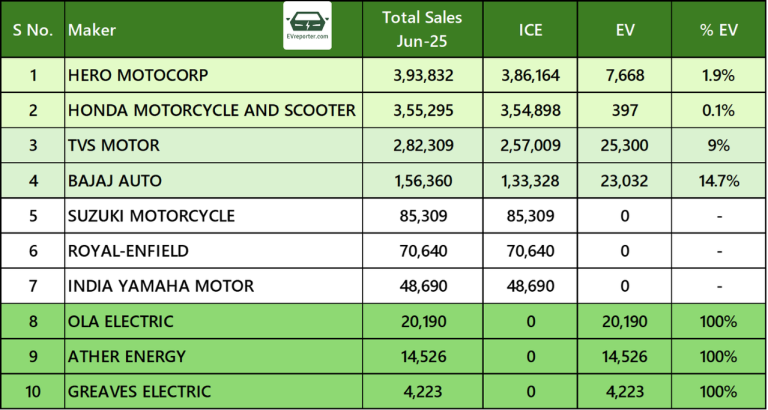768x410 pixels.
Task: Click ICE value 3,54,898
Action: 529,111
